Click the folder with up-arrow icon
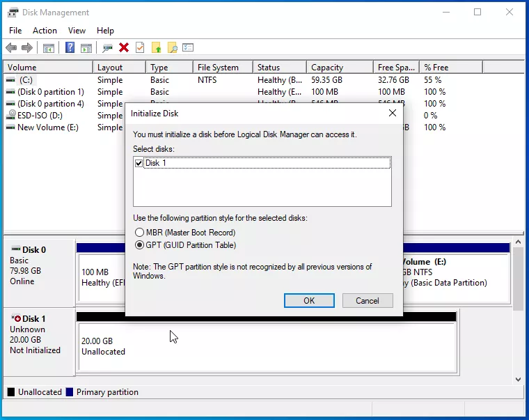The height and width of the screenshot is (420, 529). (156, 48)
